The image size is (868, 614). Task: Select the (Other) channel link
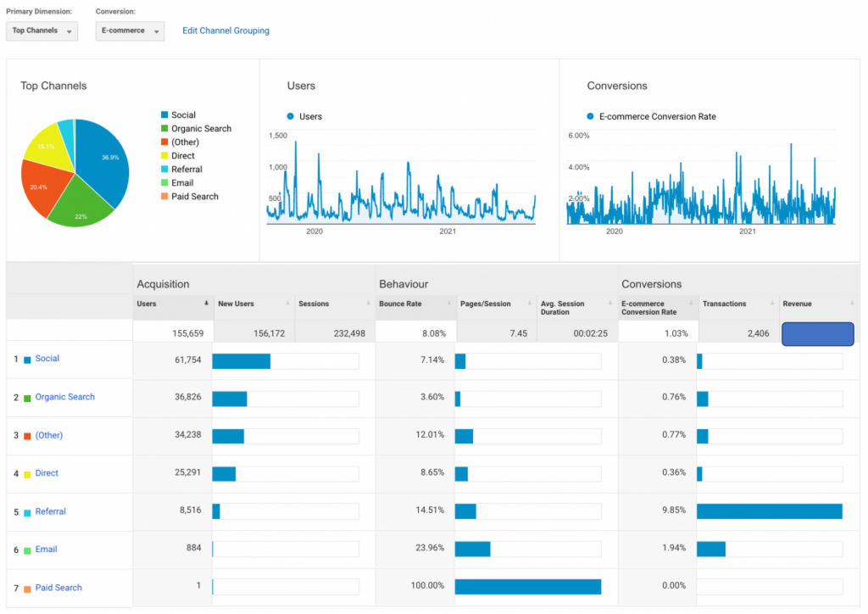(x=49, y=435)
